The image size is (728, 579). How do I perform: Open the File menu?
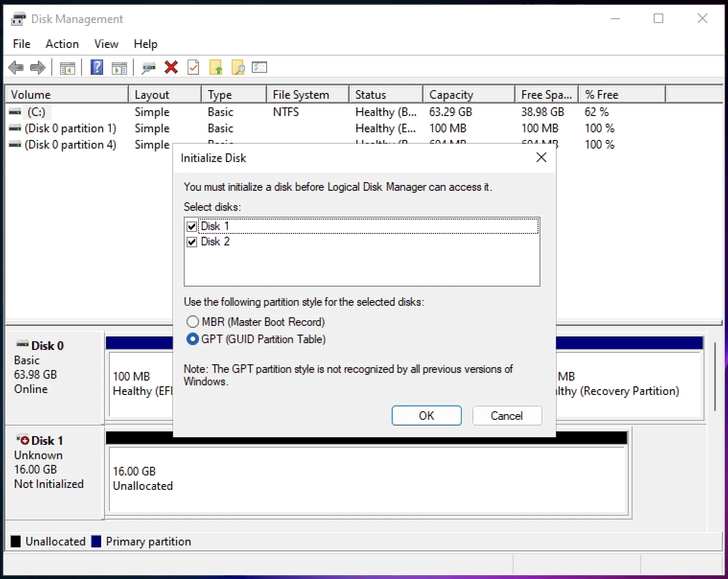tap(21, 44)
